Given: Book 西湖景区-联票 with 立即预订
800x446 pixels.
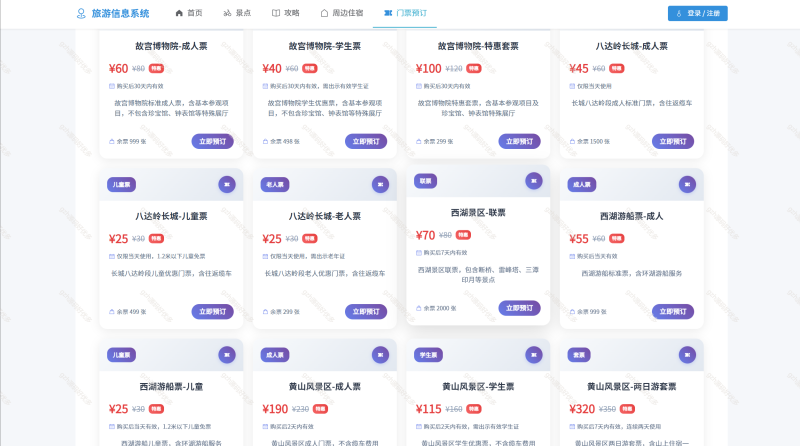Looking at the screenshot, I should 519,308.
